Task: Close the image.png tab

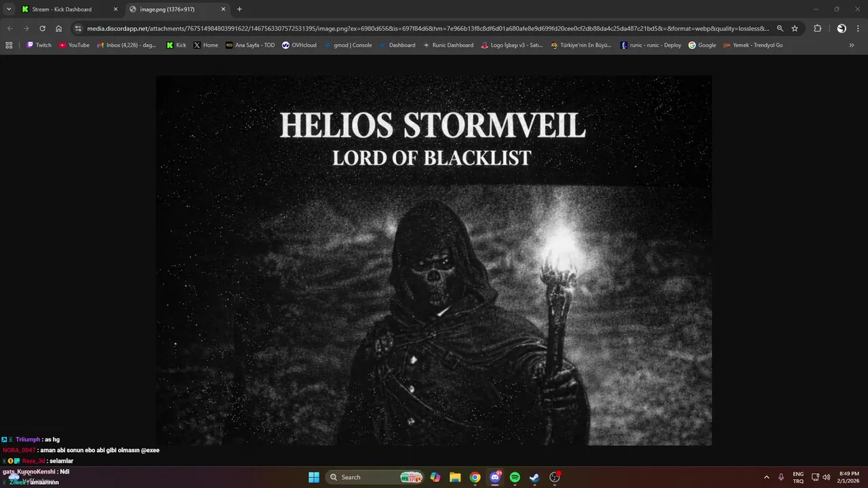Action: click(223, 9)
